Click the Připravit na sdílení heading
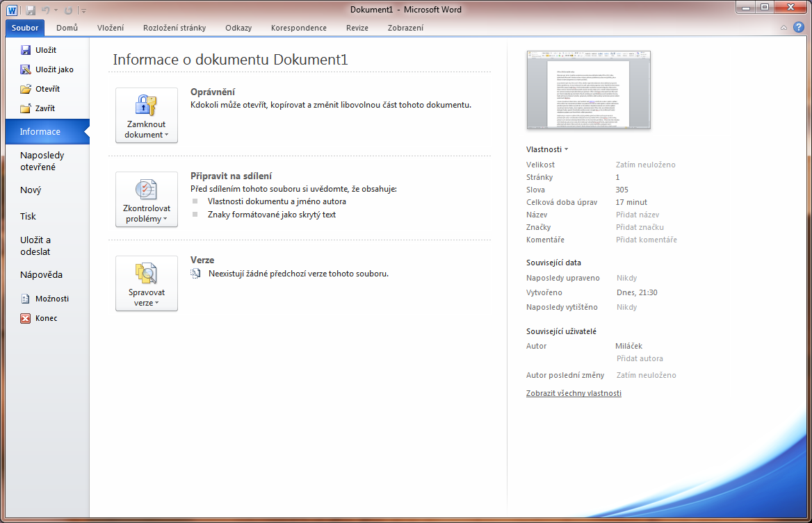 (231, 176)
